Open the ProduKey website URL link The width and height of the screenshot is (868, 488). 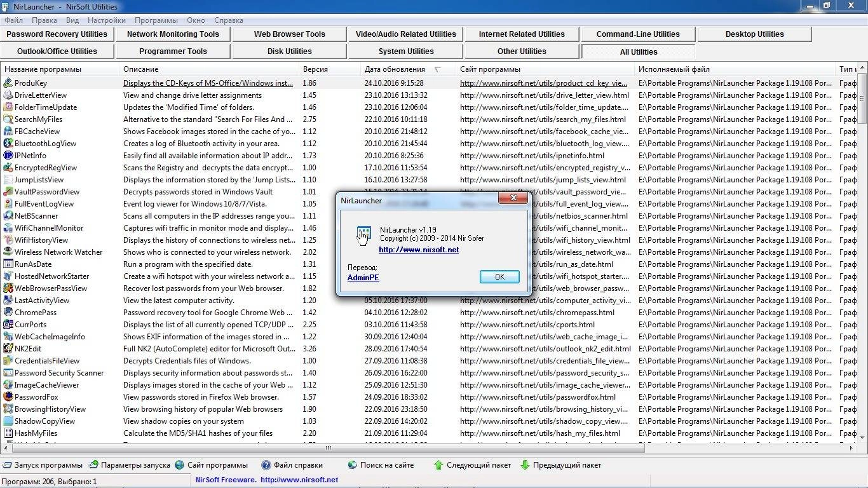click(543, 83)
